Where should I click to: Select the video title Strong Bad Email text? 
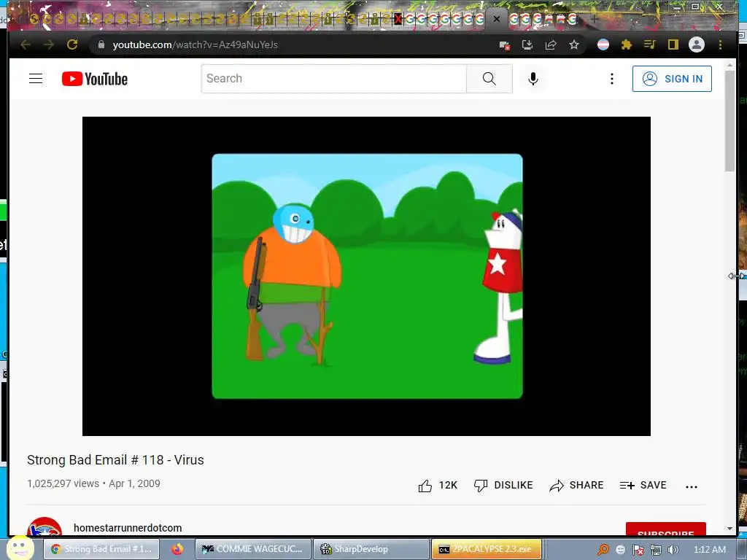pyautogui.click(x=115, y=460)
